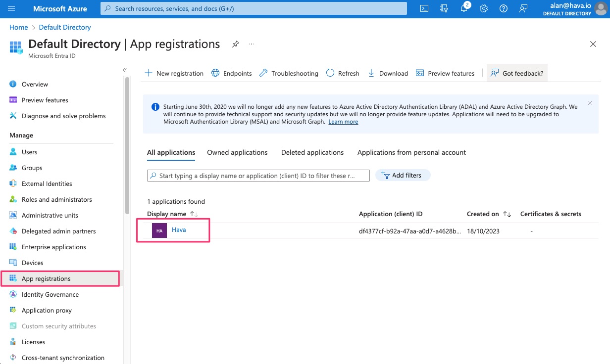This screenshot has width=610, height=364.
Task: Click the Refresh toolbar icon
Action: [330, 73]
